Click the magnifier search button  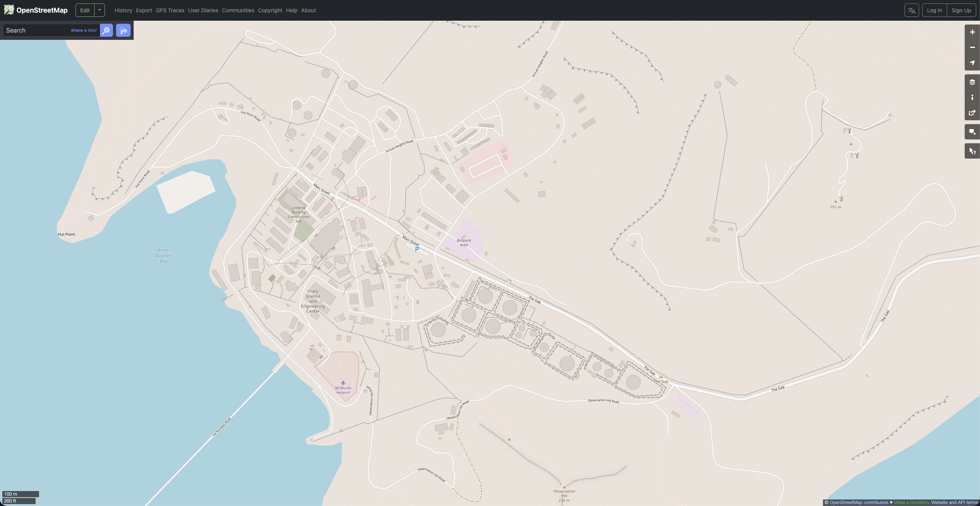pyautogui.click(x=106, y=30)
